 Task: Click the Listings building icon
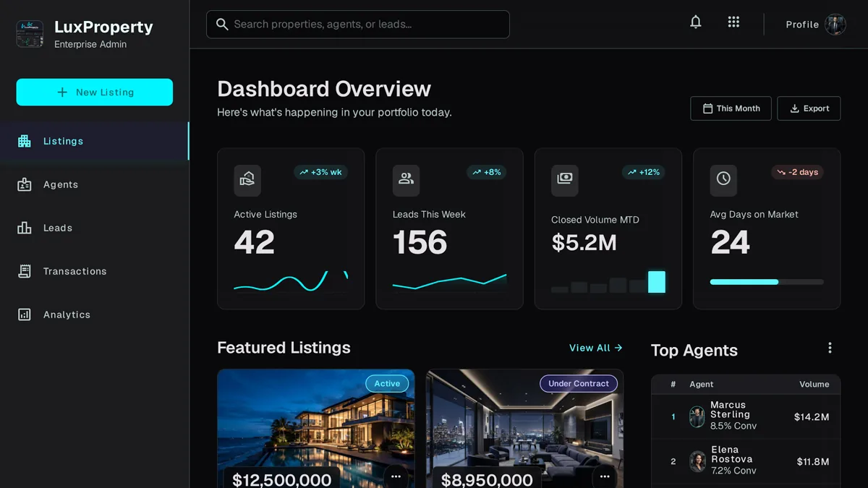[x=25, y=141]
